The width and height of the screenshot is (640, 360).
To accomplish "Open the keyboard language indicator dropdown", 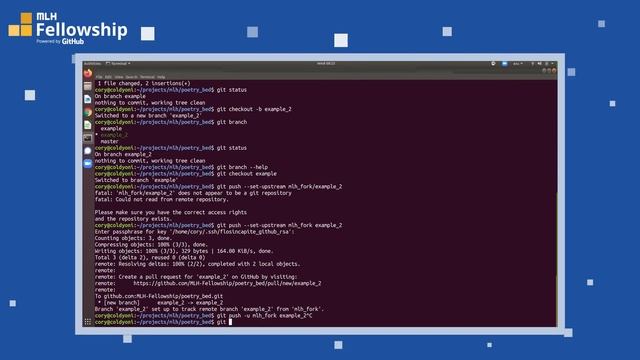I will 518,64.
